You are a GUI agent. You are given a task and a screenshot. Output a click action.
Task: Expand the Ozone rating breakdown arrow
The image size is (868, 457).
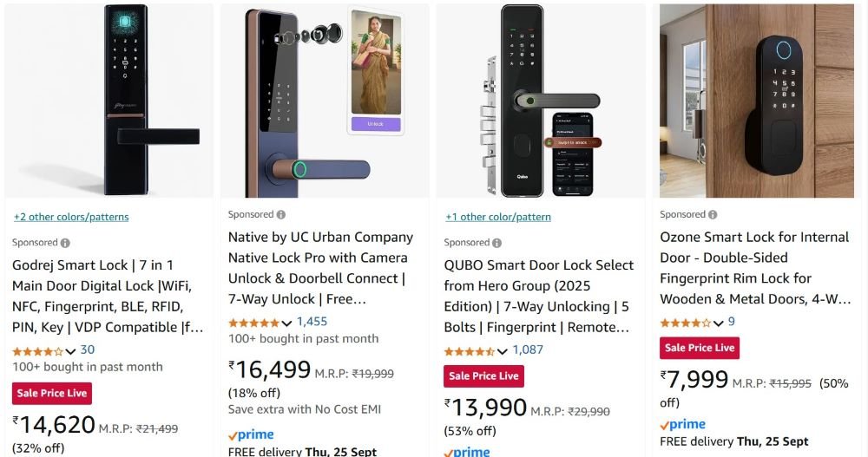pos(719,323)
